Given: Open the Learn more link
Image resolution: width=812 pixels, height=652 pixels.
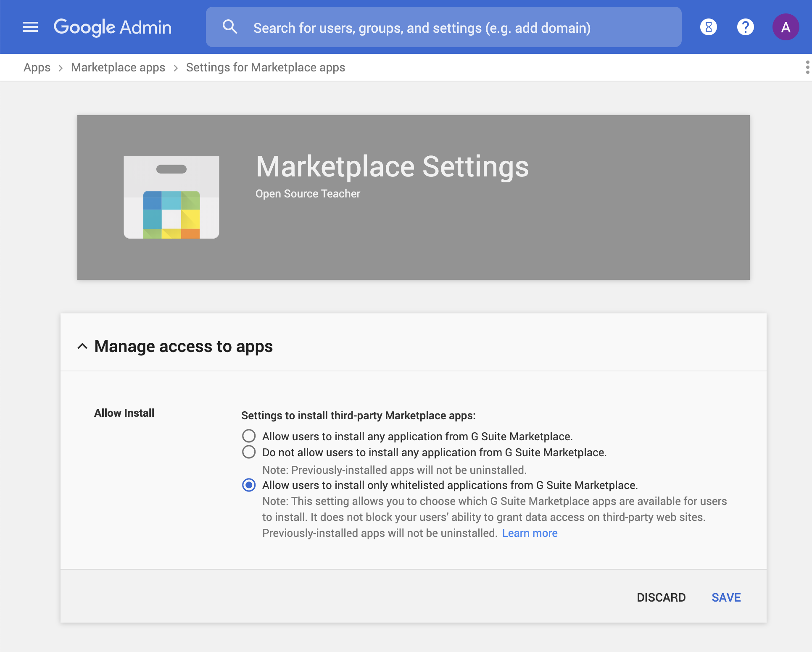Looking at the screenshot, I should pyautogui.click(x=530, y=533).
